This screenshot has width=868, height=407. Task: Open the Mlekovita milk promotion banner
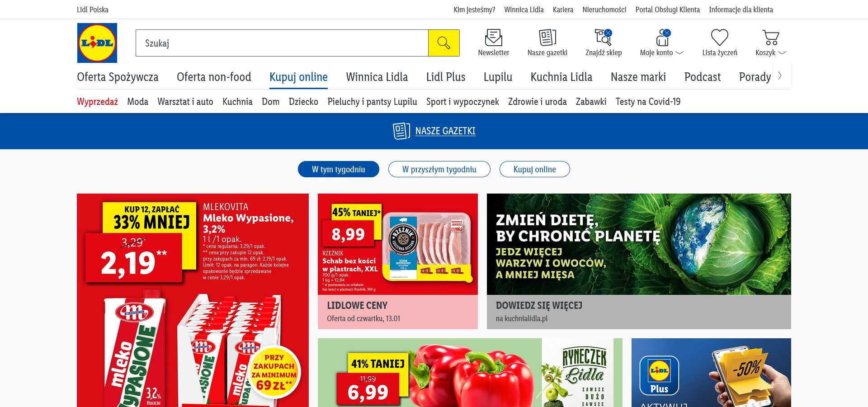(193, 300)
